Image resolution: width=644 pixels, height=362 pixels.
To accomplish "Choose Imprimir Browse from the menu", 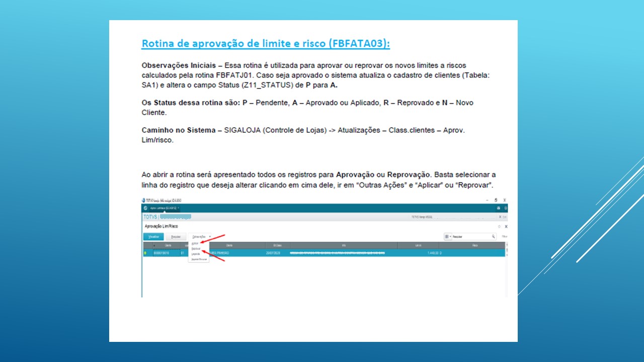I will pos(199,259).
